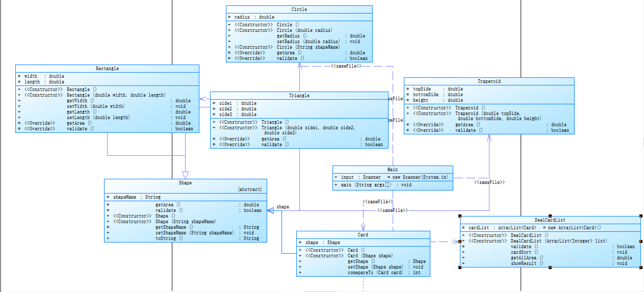644x292 pixels.
Task: Click the DealCardList class title
Action: pyautogui.click(x=550, y=220)
